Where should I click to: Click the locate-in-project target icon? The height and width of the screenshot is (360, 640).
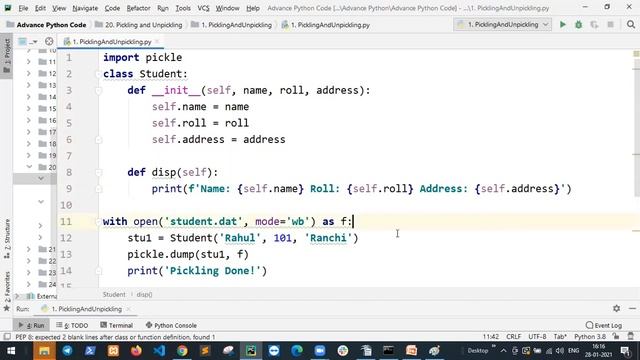pyautogui.click(x=49, y=41)
